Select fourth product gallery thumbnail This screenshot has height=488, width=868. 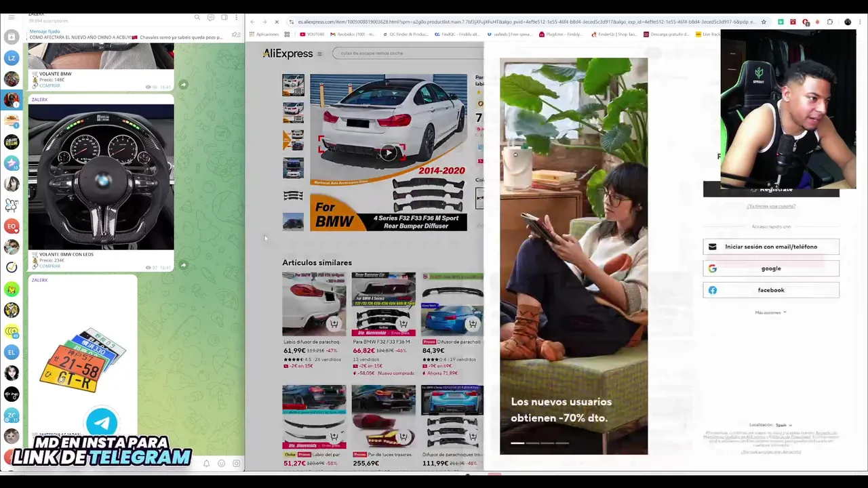(x=293, y=167)
